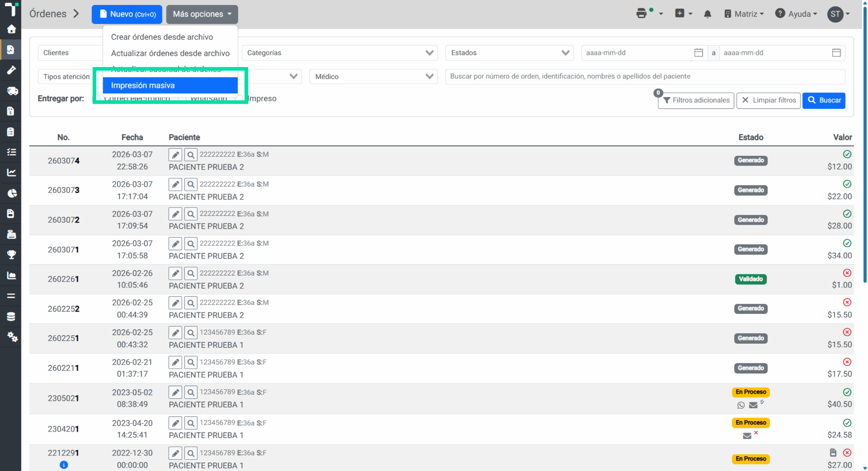Edit order 2602261 with pencil icon
This screenshot has height=471, width=868.
175,273
